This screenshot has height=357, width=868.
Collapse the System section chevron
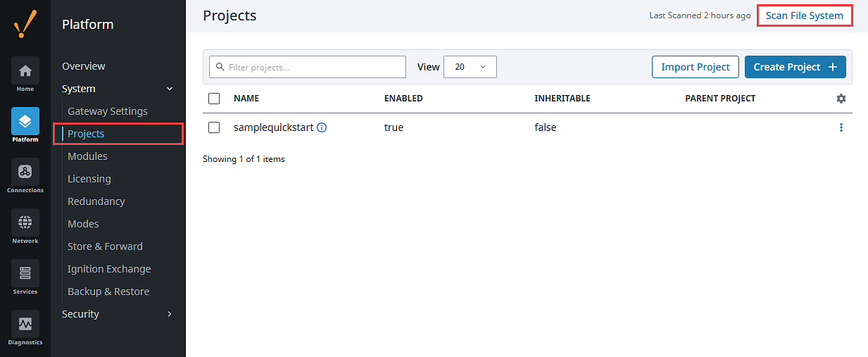click(169, 89)
